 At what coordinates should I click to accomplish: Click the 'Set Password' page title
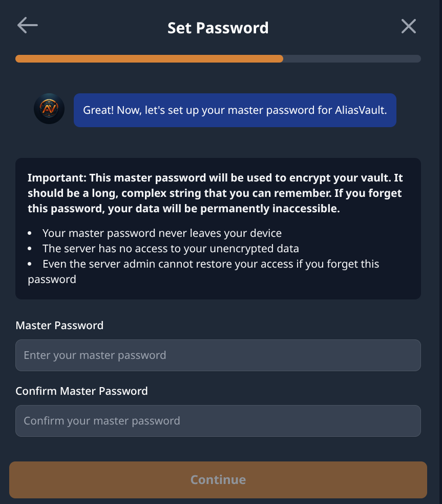coord(218,27)
